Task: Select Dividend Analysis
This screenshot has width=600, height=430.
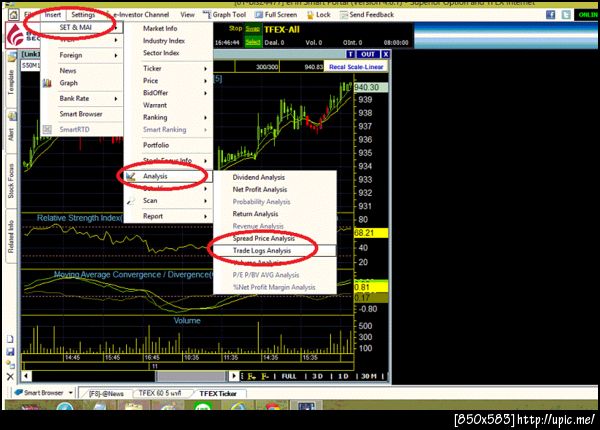Action: 274,177
